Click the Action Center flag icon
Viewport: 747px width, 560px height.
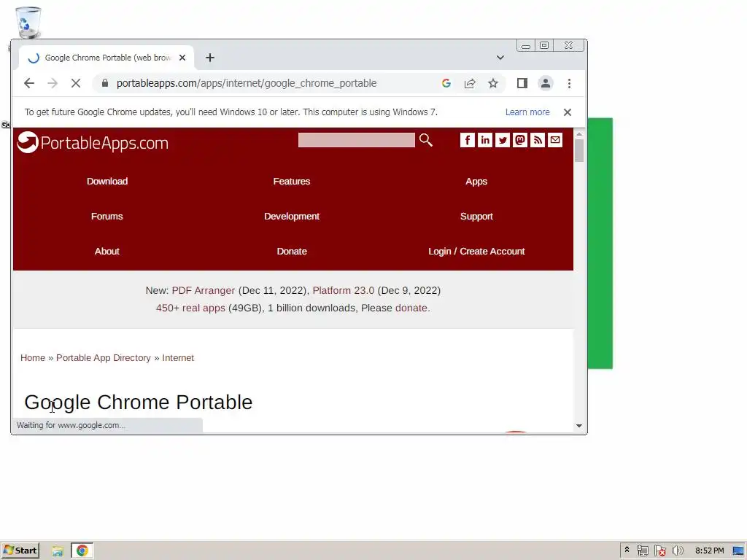(659, 551)
